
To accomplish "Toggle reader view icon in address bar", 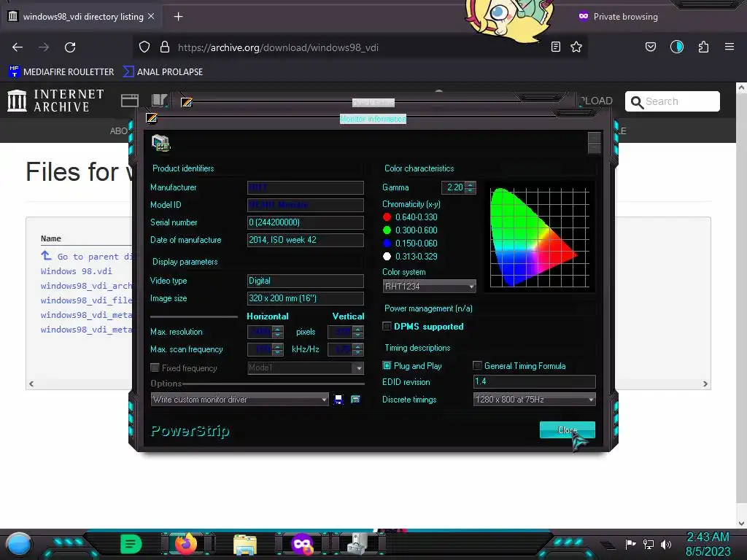I will click(555, 47).
